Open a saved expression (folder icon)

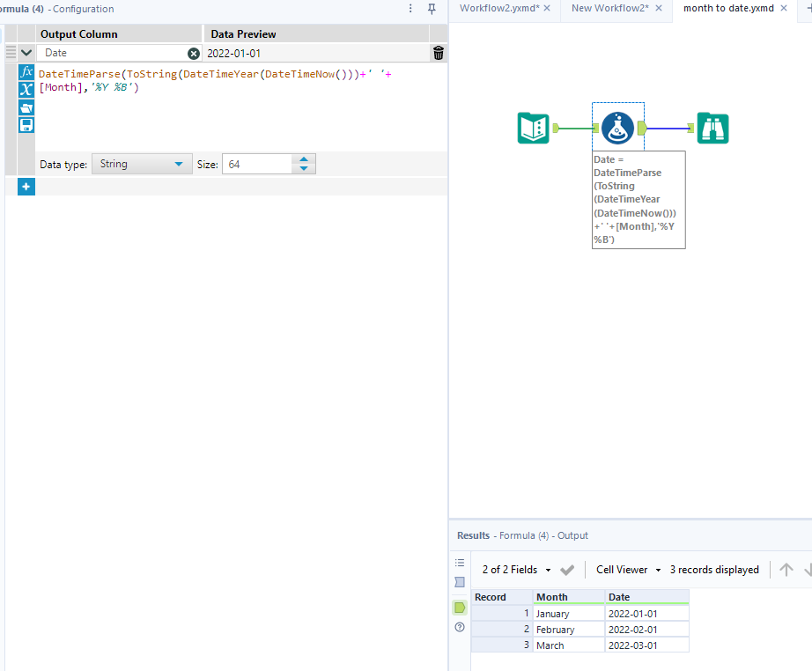coord(26,107)
